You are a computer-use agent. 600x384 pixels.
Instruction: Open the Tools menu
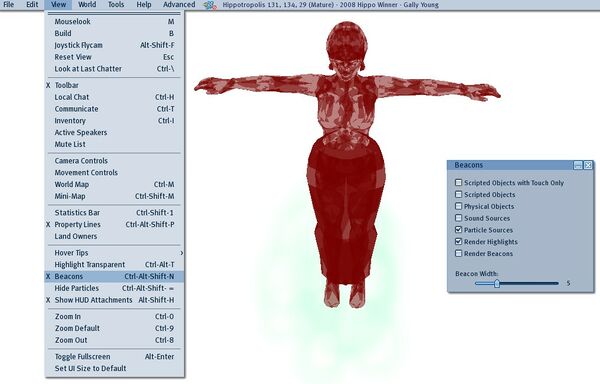click(x=116, y=5)
